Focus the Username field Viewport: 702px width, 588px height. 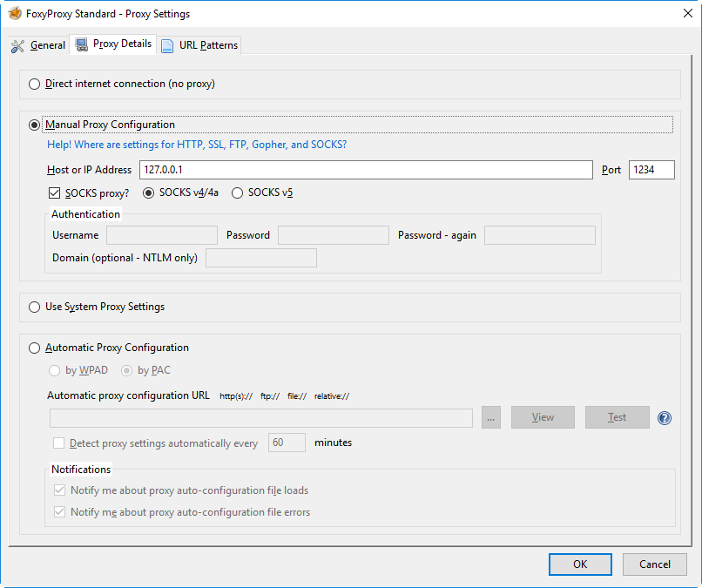pos(162,235)
